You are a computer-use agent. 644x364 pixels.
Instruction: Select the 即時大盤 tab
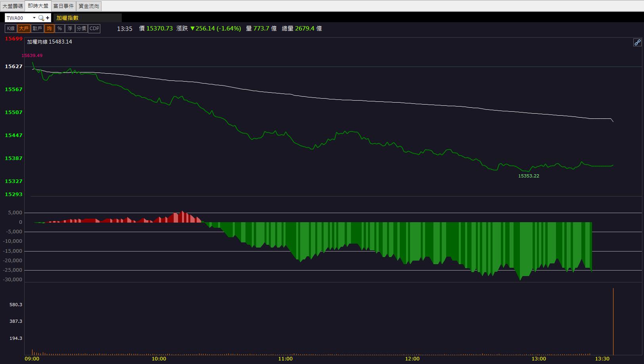[x=38, y=6]
